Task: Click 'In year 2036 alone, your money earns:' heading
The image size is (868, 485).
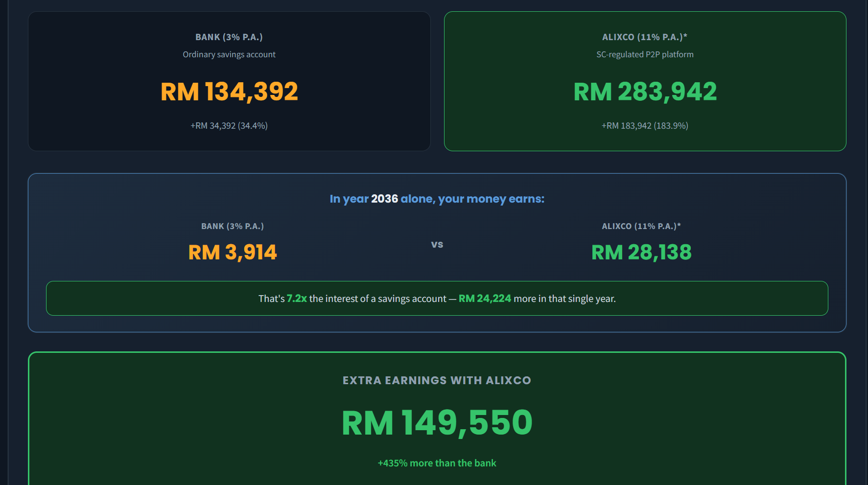Action: 437,199
